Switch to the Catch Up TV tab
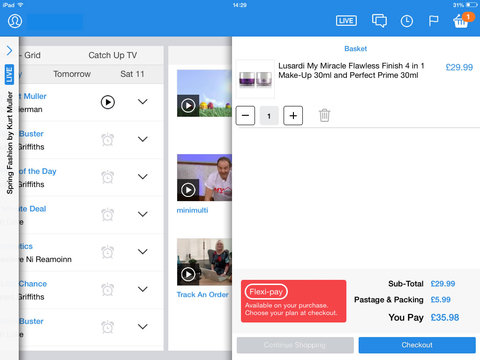Image resolution: width=480 pixels, height=360 pixels. coord(113,55)
